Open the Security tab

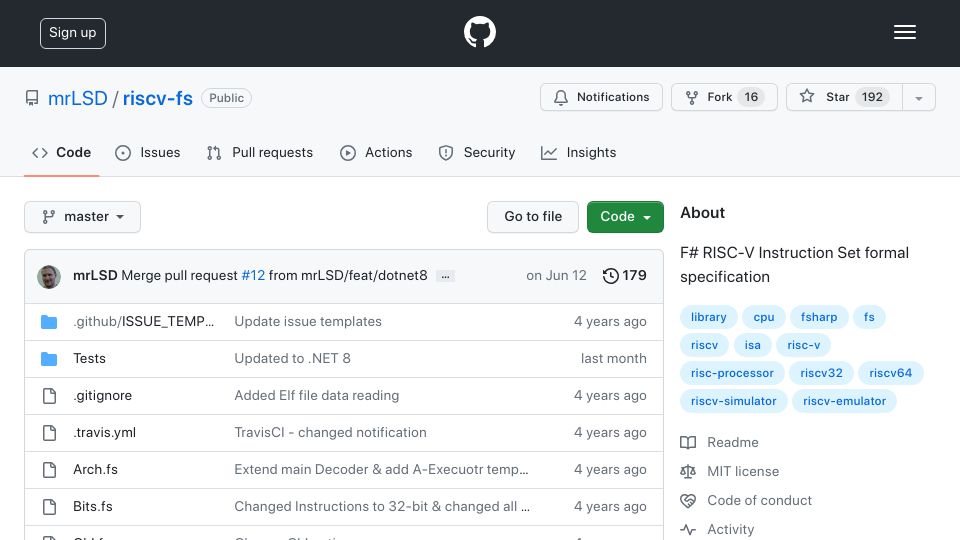pos(476,152)
